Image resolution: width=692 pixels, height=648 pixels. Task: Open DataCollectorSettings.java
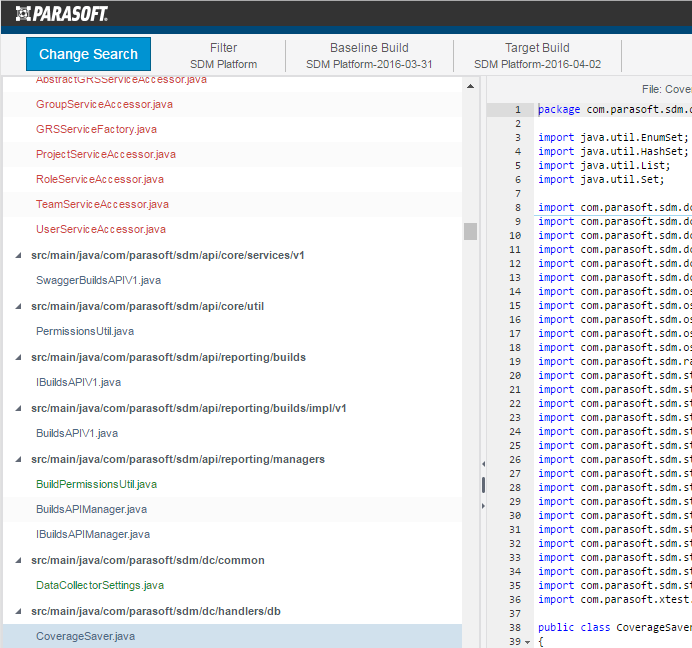[100, 585]
